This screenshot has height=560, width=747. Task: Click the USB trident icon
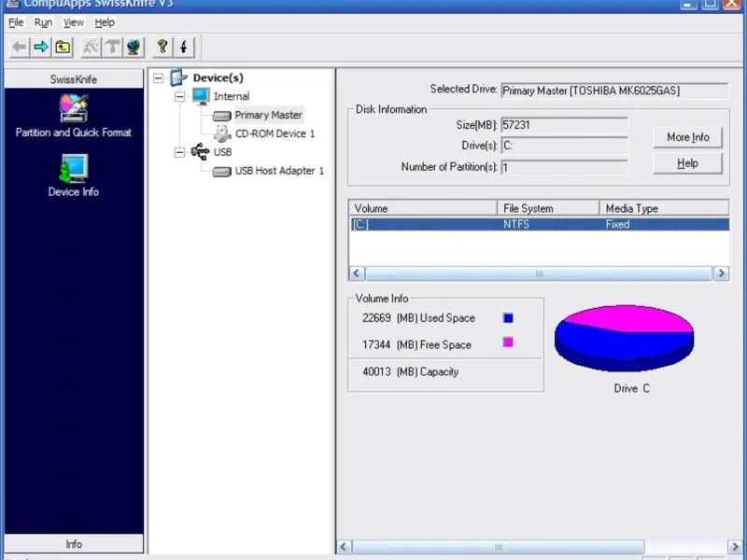point(201,152)
